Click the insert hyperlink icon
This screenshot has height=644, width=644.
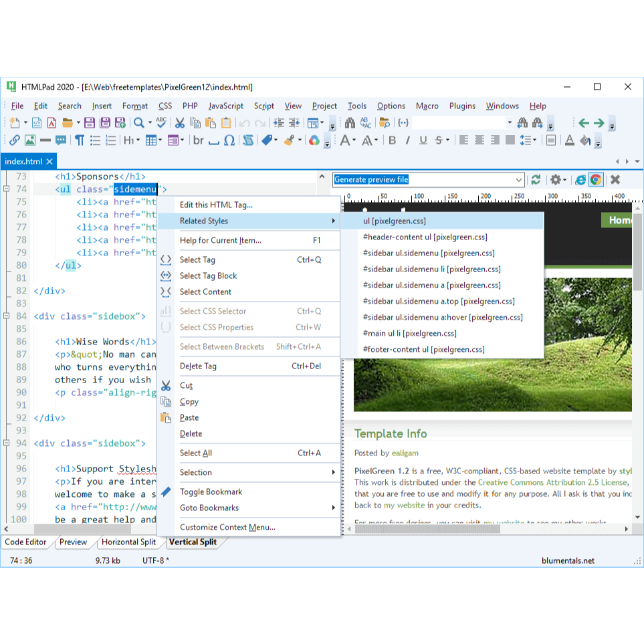[14, 140]
